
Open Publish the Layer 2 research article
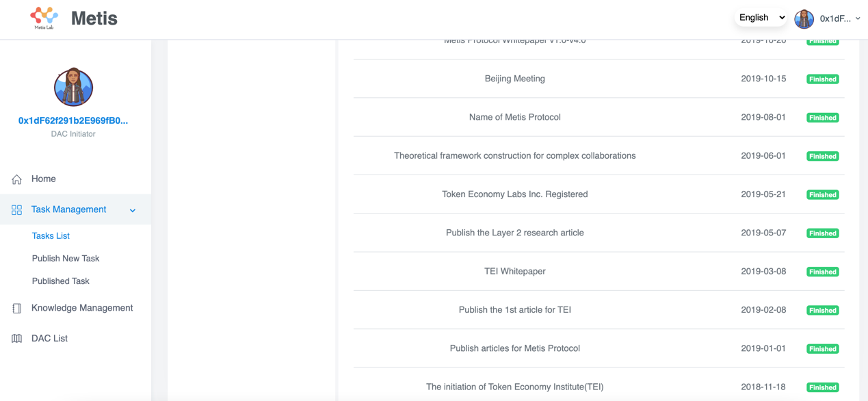click(x=599, y=233)
